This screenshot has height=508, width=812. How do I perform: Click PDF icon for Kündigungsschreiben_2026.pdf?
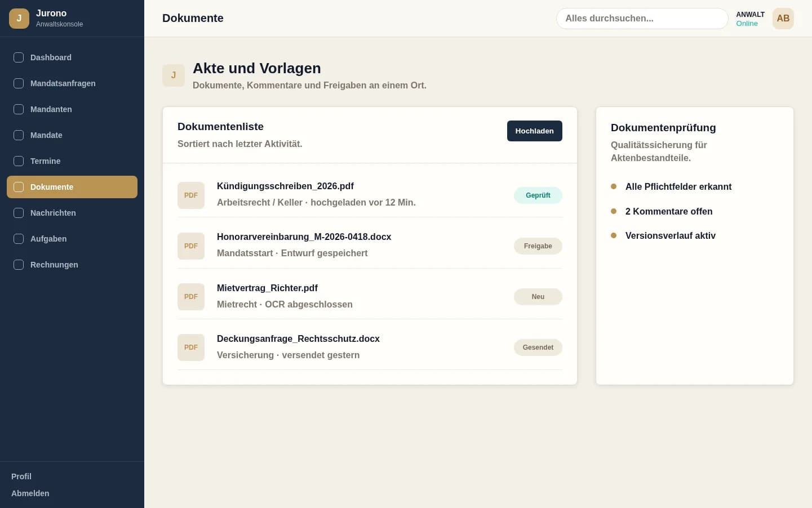[191, 195]
